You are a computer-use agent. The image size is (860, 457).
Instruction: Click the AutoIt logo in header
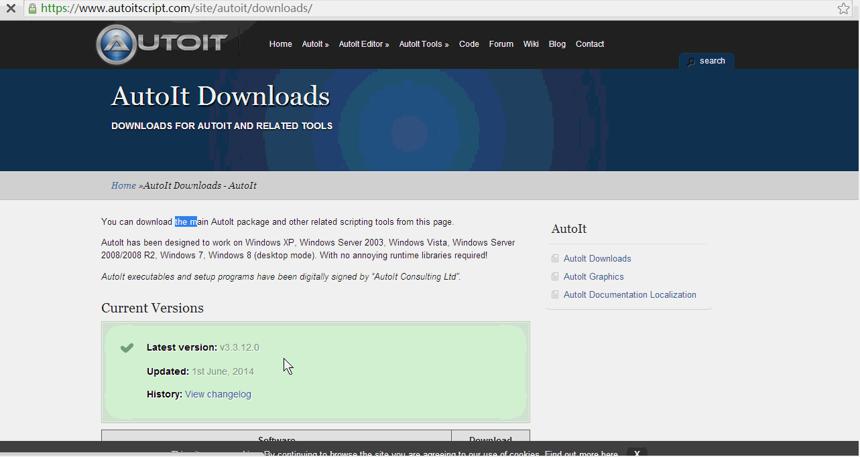(x=161, y=44)
